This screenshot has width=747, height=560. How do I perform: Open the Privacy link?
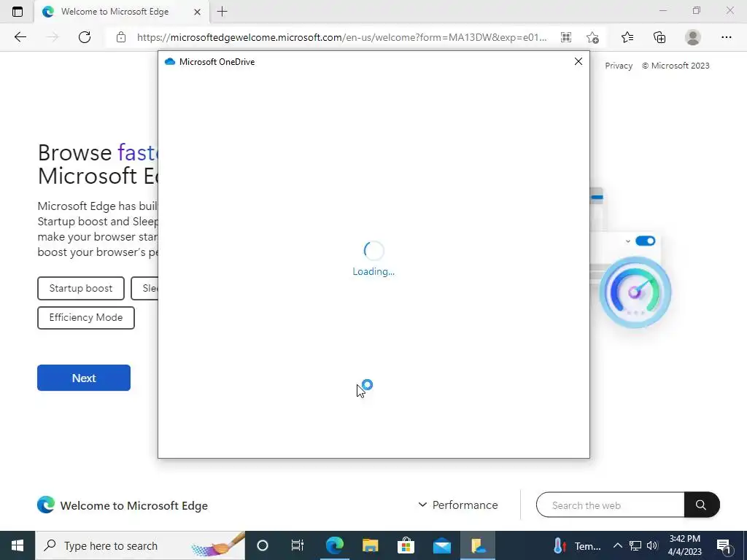[x=619, y=66]
